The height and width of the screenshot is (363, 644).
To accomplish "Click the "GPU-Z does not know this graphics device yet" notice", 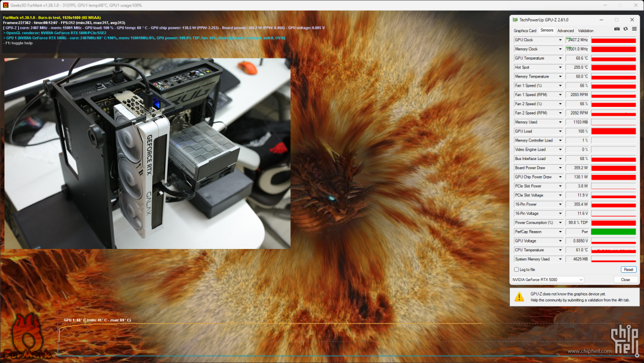I will pyautogui.click(x=568, y=294).
